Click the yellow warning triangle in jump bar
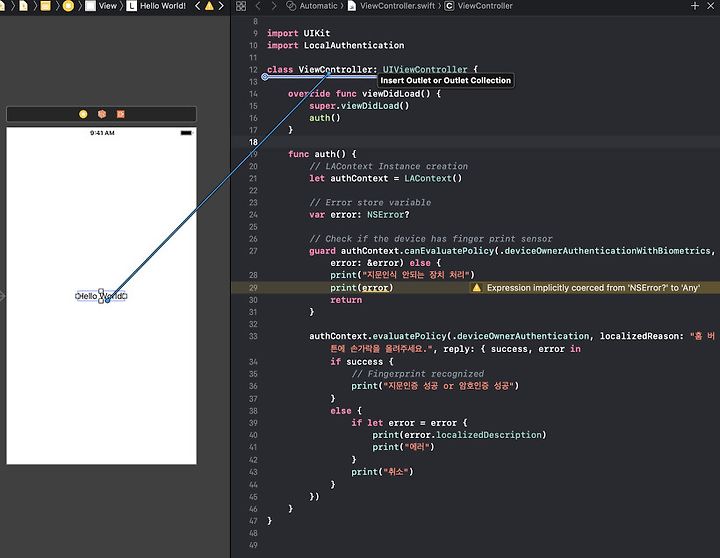The height and width of the screenshot is (558, 720). coord(209,6)
